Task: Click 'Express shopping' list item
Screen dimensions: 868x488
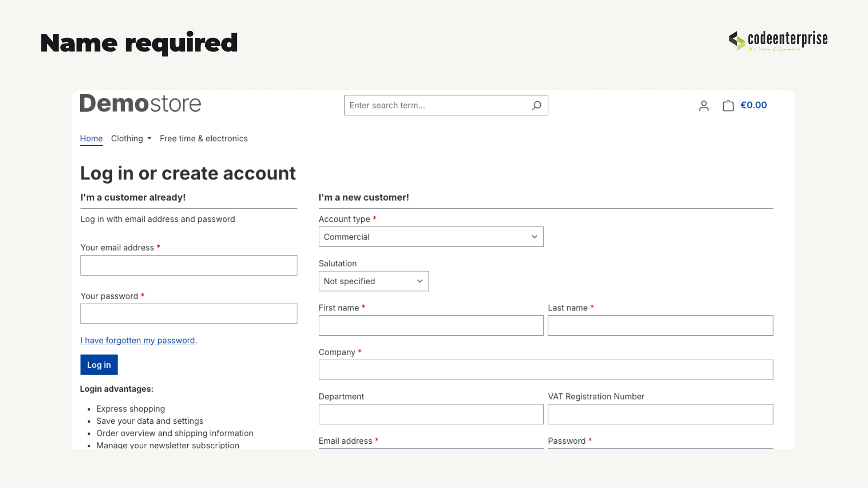Action: point(131,409)
